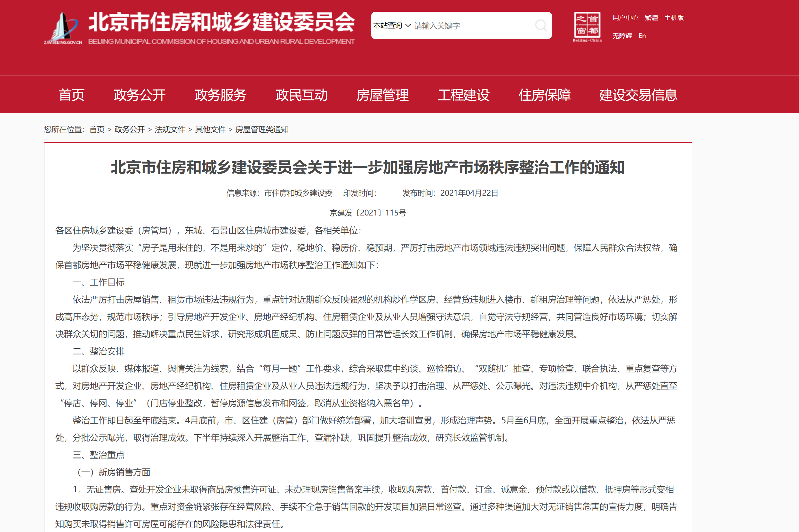Select 工程建设 in the navigation bar

coord(464,95)
